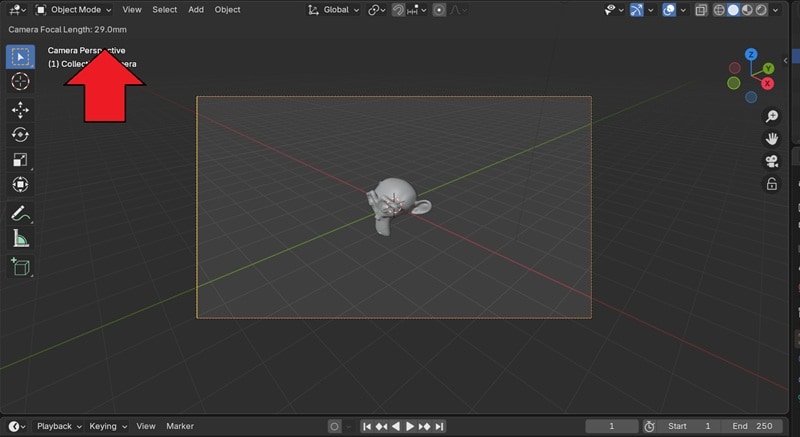Select the Measure tool
The height and width of the screenshot is (437, 800).
coord(20,238)
